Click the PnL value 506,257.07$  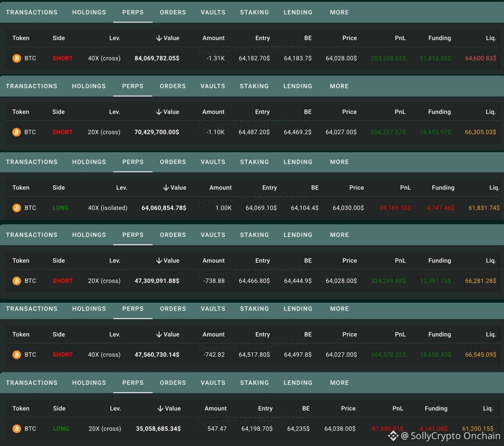pyautogui.click(x=388, y=132)
